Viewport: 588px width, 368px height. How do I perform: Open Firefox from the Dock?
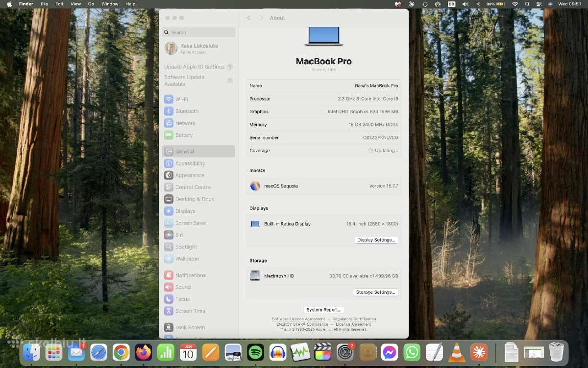(x=144, y=352)
